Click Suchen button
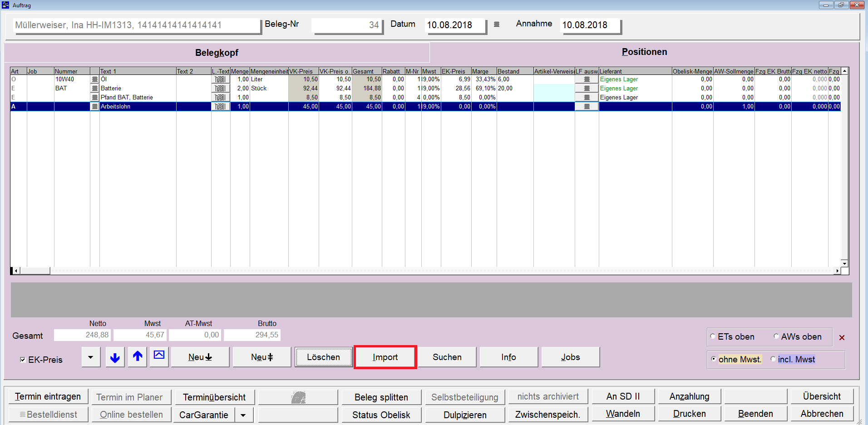 click(447, 357)
